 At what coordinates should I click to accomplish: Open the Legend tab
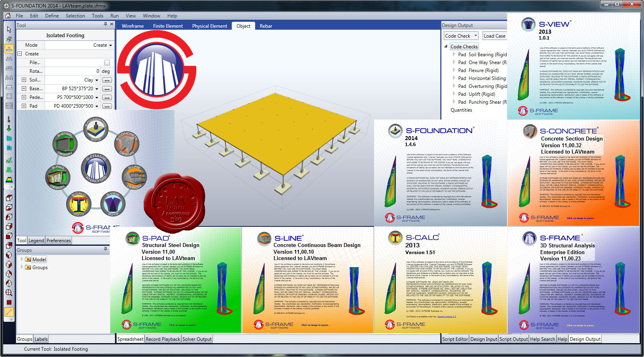(x=36, y=241)
